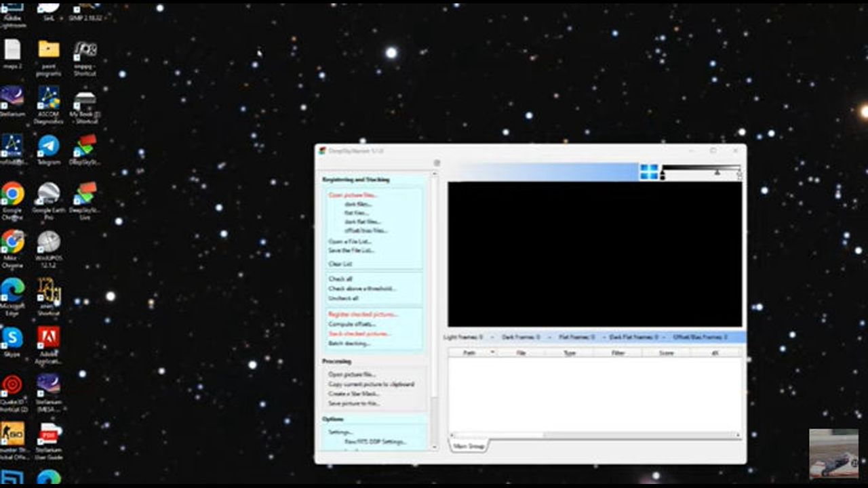Click the gray midtone triangle on the gradient slider
The width and height of the screenshot is (868, 488).
717,173
